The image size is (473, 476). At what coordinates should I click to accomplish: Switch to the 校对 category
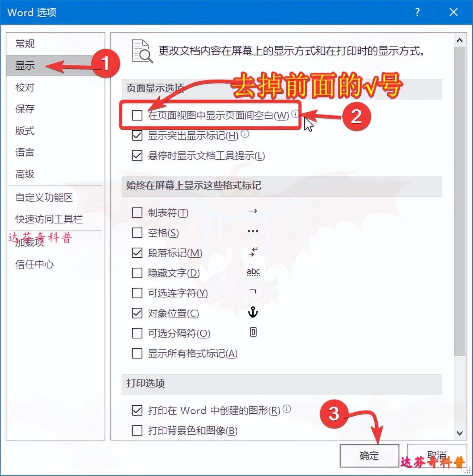click(25, 87)
